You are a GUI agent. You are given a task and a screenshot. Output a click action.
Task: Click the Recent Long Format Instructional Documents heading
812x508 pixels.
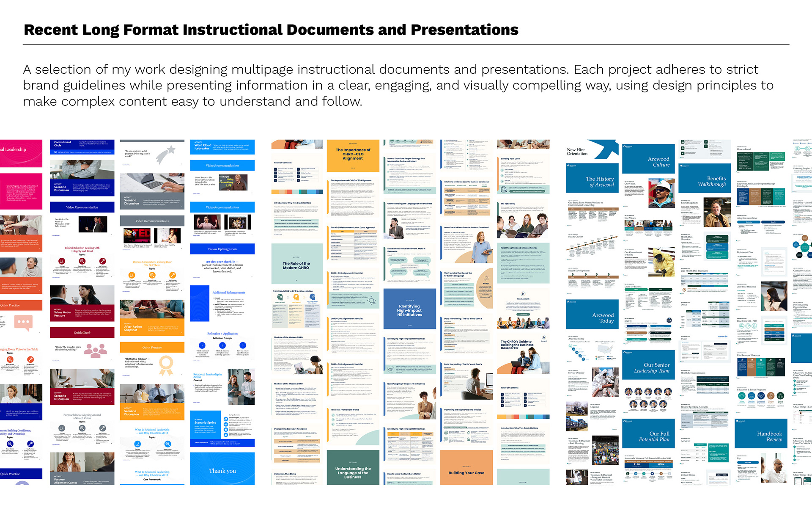click(271, 30)
